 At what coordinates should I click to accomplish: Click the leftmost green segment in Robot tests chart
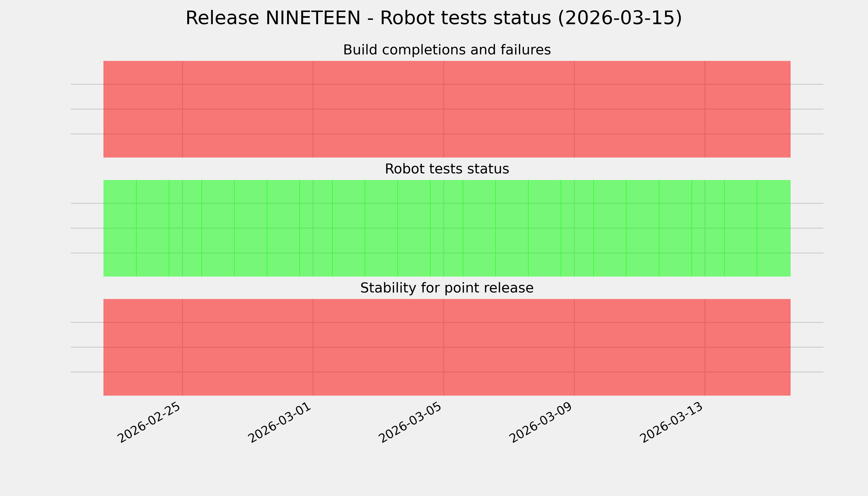pos(120,228)
